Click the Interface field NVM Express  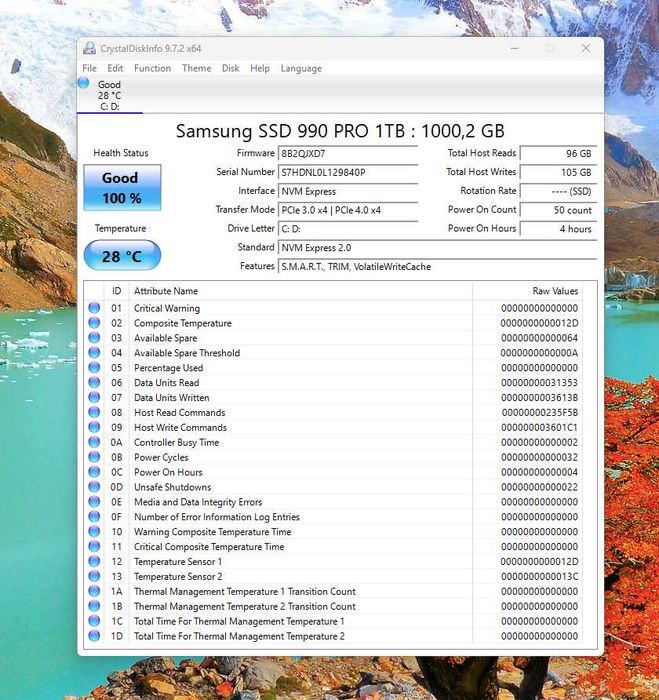point(348,191)
